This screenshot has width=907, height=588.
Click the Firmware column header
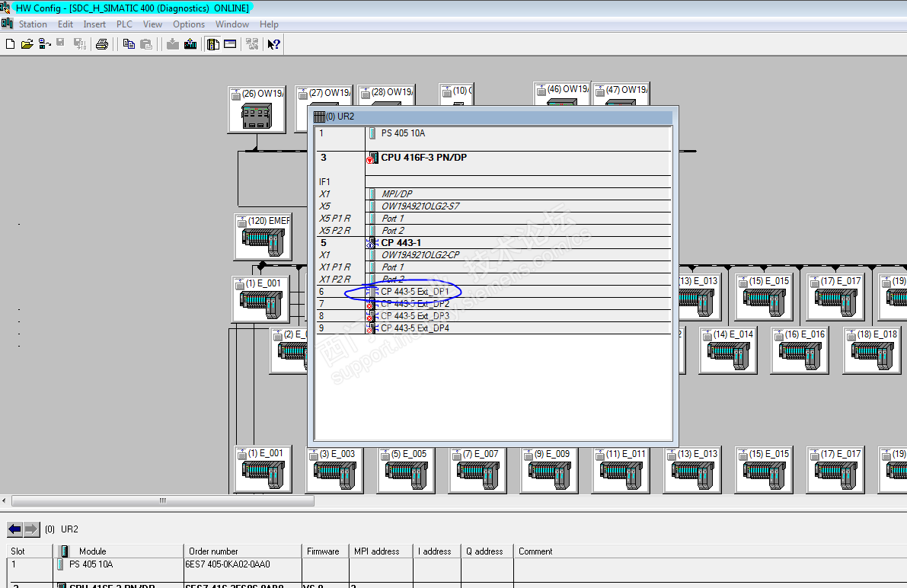point(326,551)
